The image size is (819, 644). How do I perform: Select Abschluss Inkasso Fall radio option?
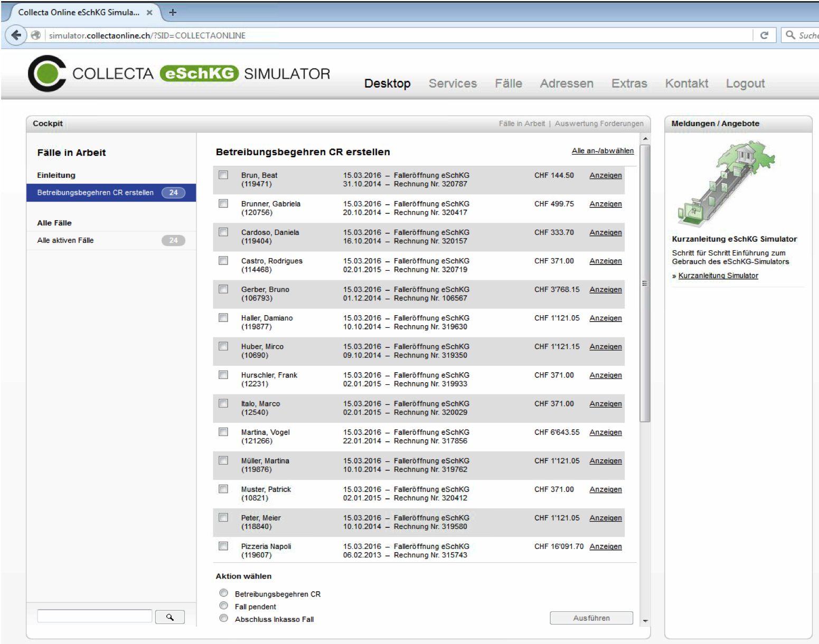pyautogui.click(x=224, y=619)
